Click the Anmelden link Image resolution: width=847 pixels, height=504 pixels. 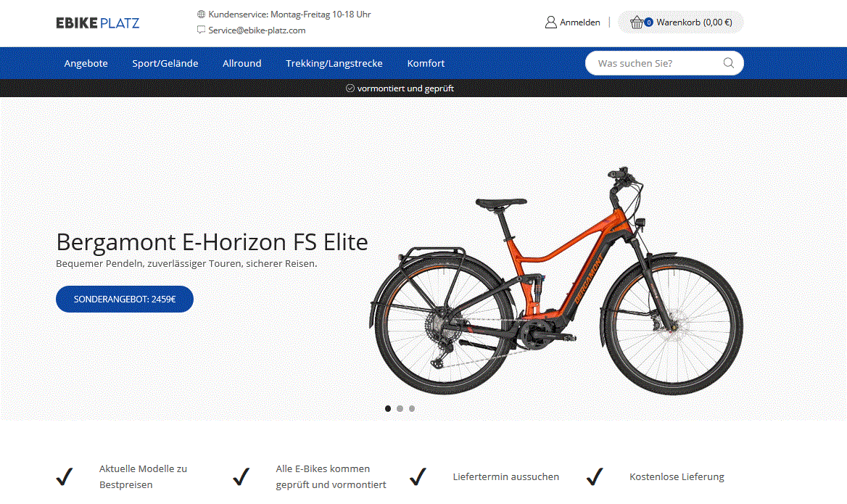coord(579,22)
